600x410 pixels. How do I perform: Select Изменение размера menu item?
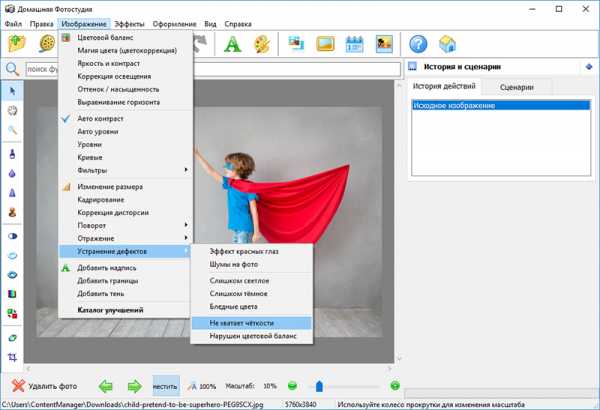(125, 186)
